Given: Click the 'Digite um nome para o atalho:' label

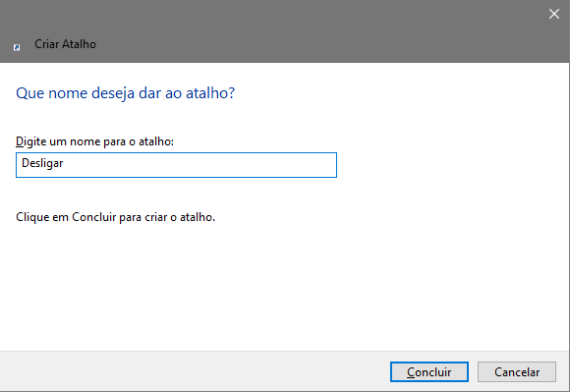Looking at the screenshot, I should pyautogui.click(x=94, y=141).
